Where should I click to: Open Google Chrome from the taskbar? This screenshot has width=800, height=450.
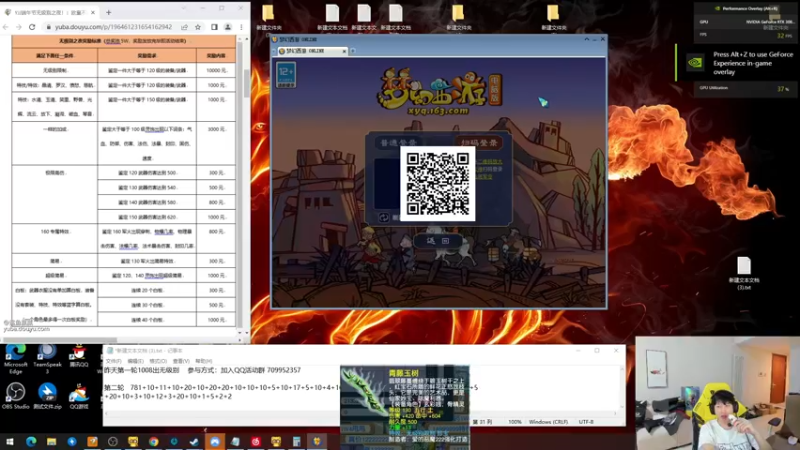click(x=154, y=441)
